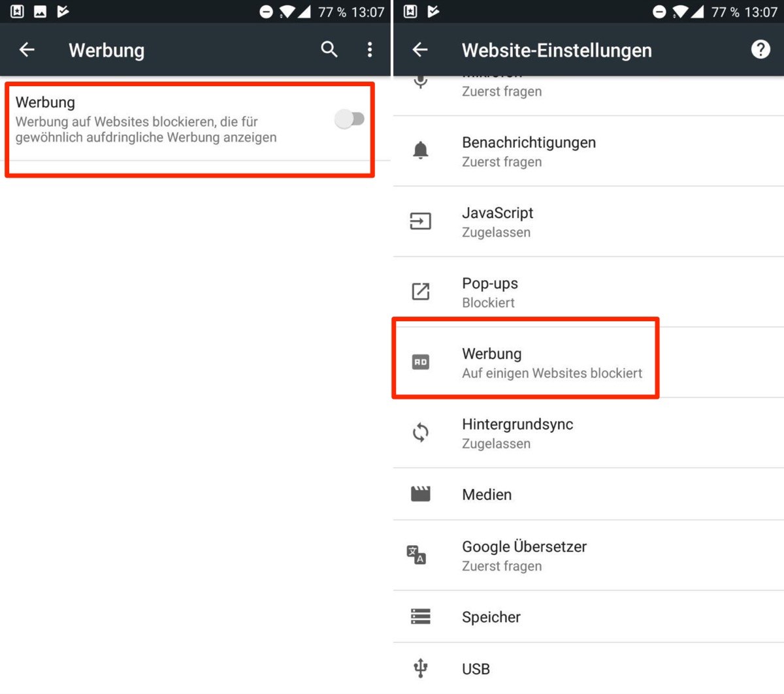Tap the Pop-ups external window icon
The width and height of the screenshot is (784, 694).
click(x=421, y=292)
